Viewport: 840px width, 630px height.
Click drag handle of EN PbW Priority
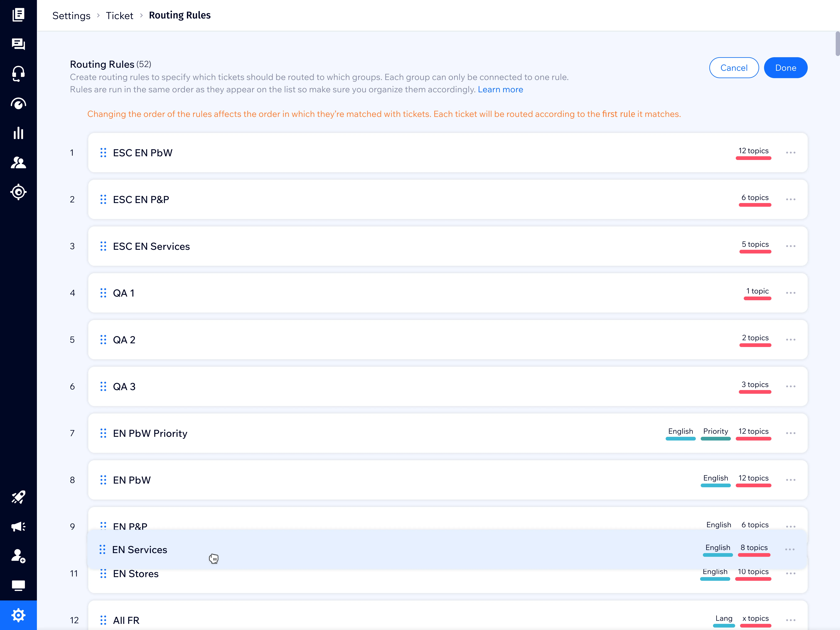click(103, 433)
